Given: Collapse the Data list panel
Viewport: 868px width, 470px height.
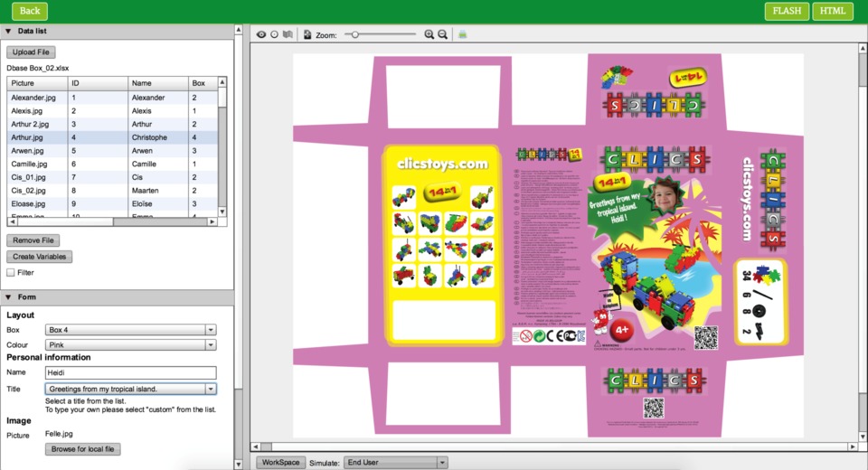Looking at the screenshot, I should click(8, 31).
